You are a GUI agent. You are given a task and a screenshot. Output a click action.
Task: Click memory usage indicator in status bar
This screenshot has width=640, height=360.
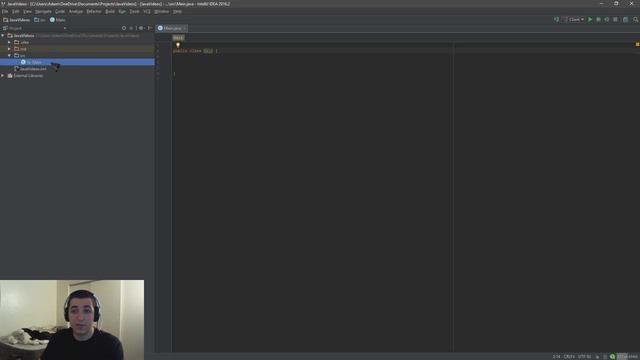[x=628, y=357]
